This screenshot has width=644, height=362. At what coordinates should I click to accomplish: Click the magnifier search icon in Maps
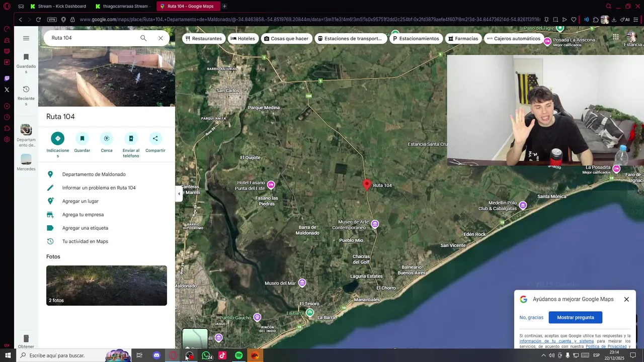(x=143, y=38)
